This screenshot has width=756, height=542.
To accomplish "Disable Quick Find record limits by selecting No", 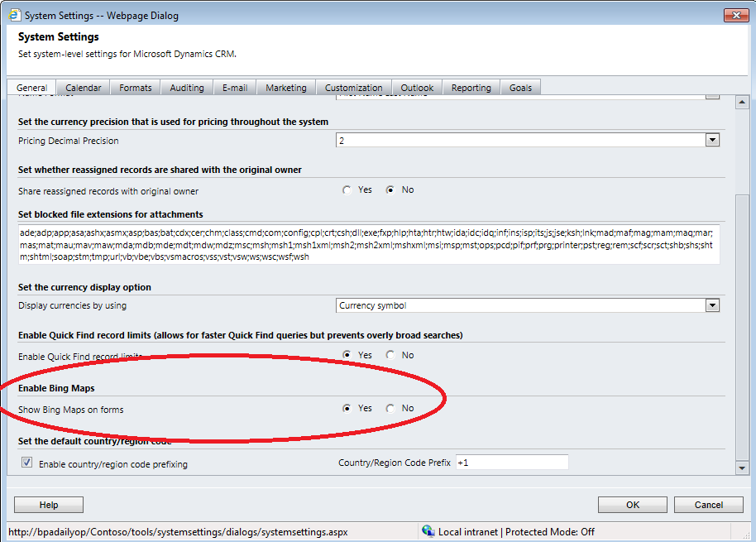I will [390, 354].
